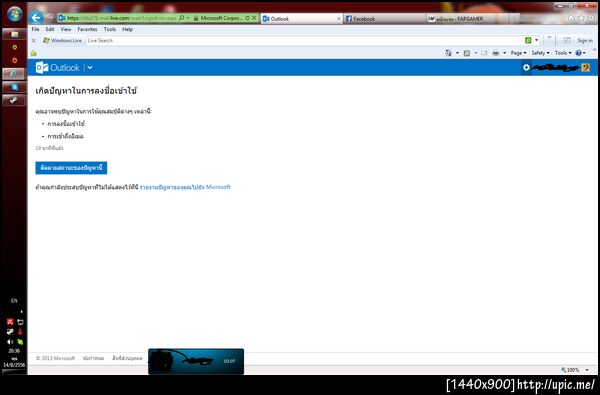The image size is (600, 395).
Task: Click the blue problem status button
Action: (x=71, y=168)
